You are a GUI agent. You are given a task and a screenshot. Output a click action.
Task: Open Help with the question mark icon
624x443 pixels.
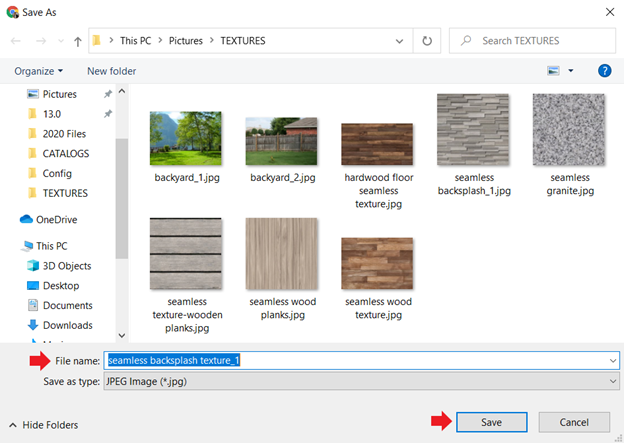604,71
